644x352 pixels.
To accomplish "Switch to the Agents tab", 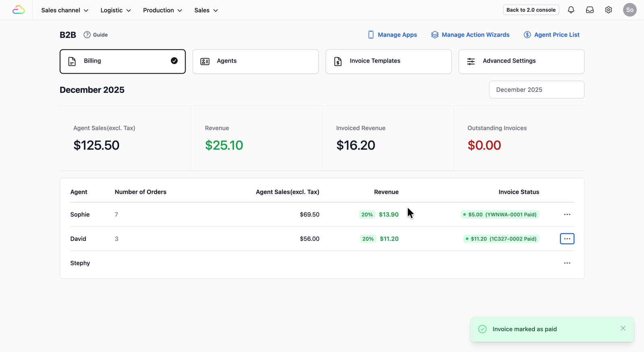I will [x=256, y=62].
